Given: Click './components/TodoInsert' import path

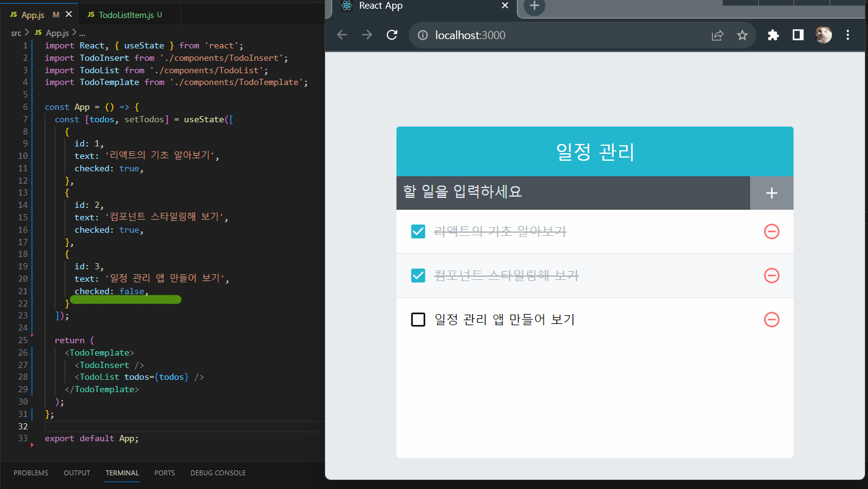Looking at the screenshot, I should tap(223, 58).
